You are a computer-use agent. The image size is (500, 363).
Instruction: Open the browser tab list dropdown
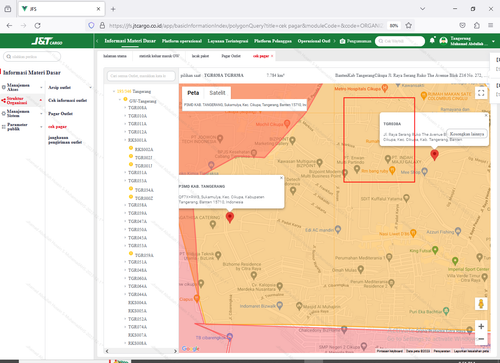pos(422,9)
